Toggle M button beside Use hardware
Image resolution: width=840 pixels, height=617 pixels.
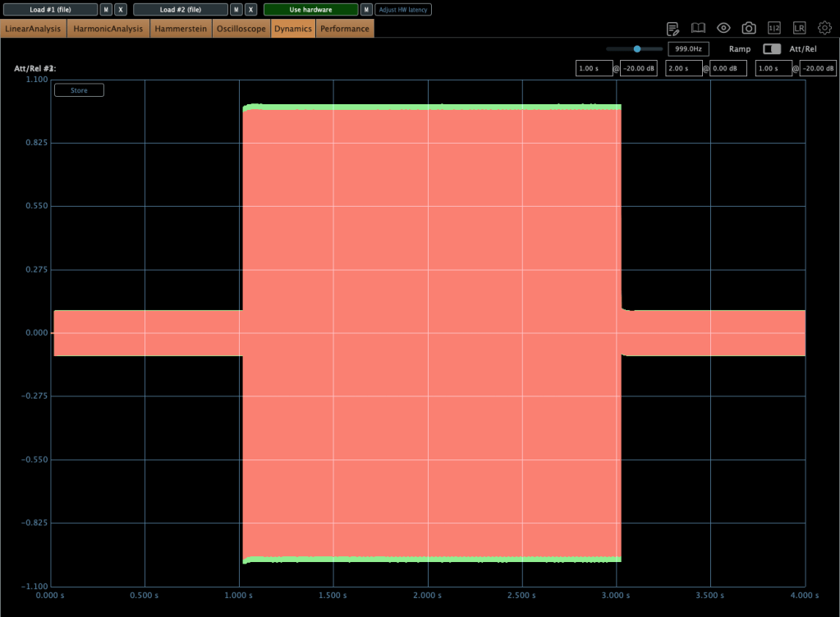366,10
